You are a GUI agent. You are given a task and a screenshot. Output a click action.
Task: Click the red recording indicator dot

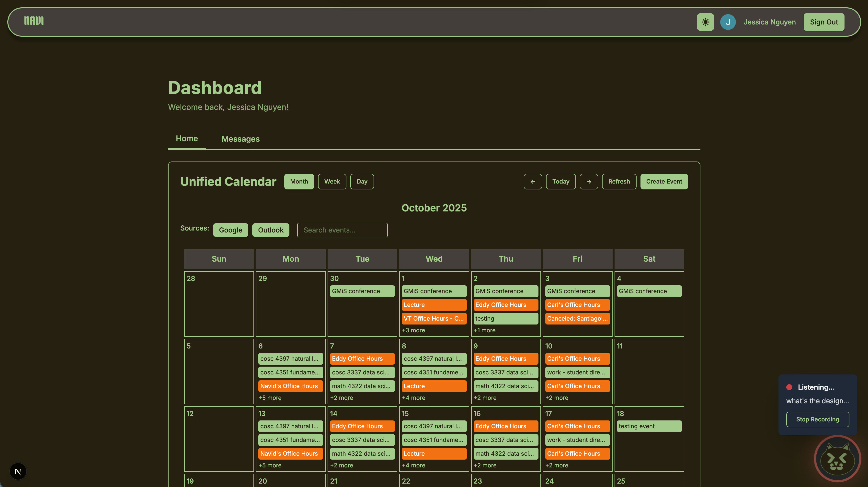789,387
